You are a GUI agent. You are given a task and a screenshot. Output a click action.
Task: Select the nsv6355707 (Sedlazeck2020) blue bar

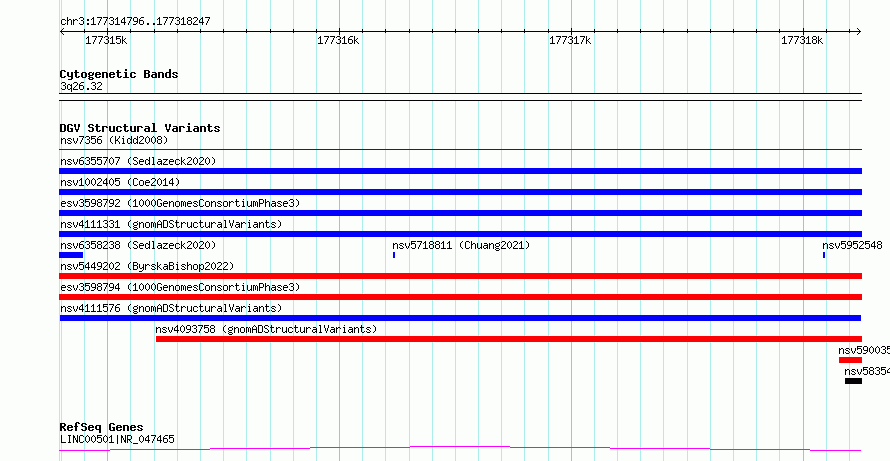(x=460, y=171)
